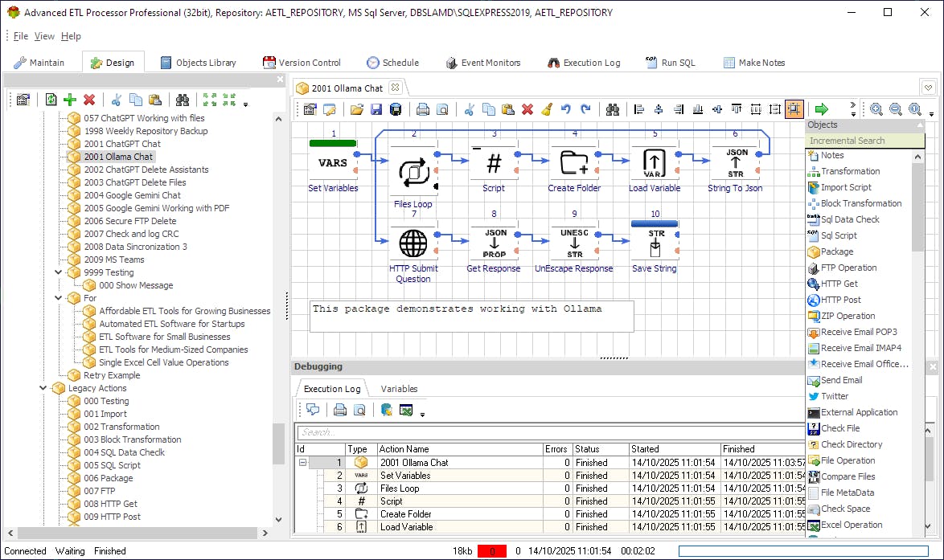Viewport: 944px width, 560px height.
Task: Click the binoculars find icon in tree toolbar
Action: 183,100
